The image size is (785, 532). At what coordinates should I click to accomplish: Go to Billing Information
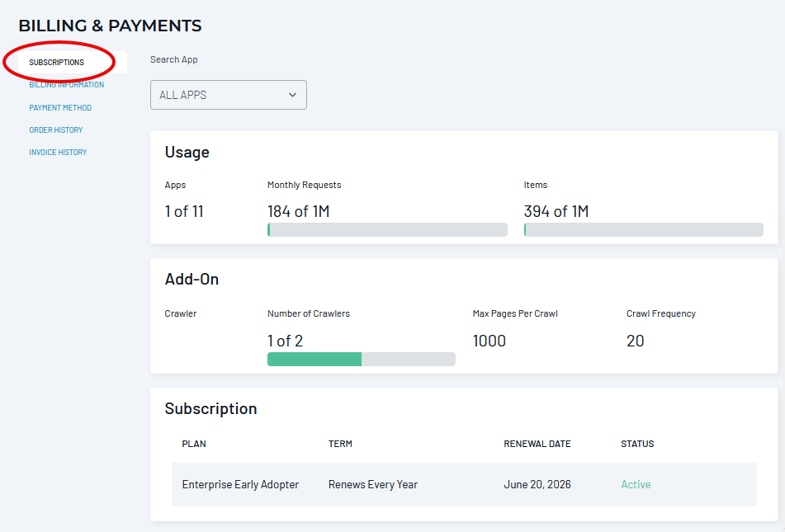(67, 85)
